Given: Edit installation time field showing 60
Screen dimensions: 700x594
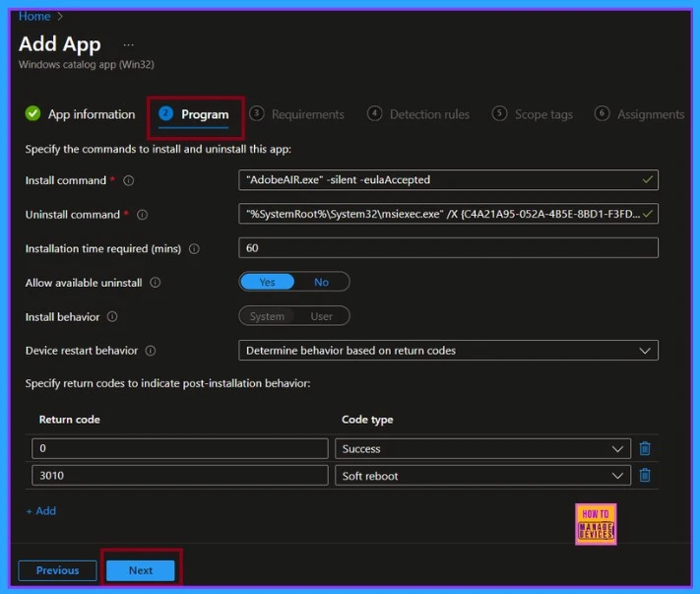Looking at the screenshot, I should [x=448, y=248].
